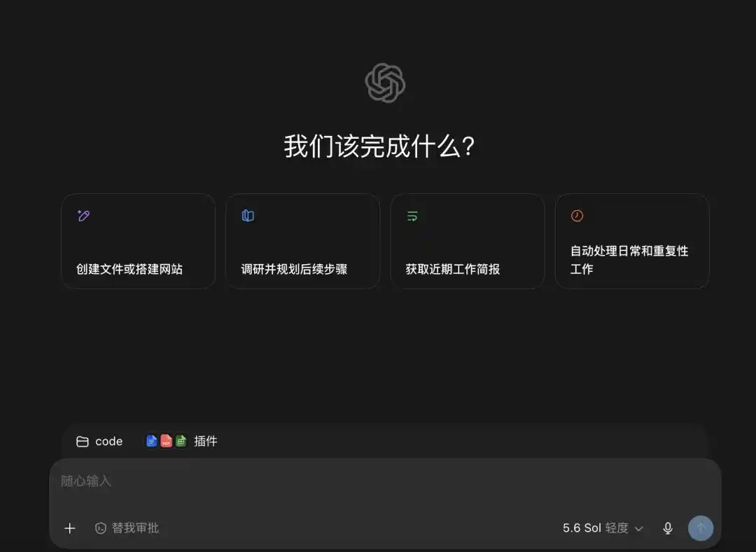Click the folder icon beside code
756x552 pixels.
[x=83, y=441]
